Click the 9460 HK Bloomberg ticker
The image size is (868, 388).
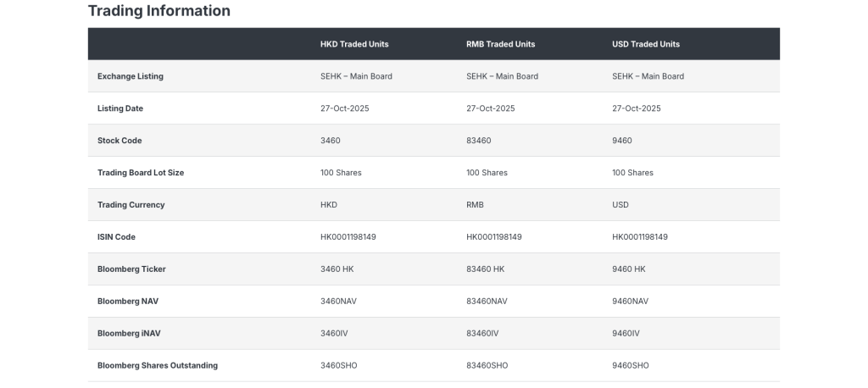coord(629,269)
